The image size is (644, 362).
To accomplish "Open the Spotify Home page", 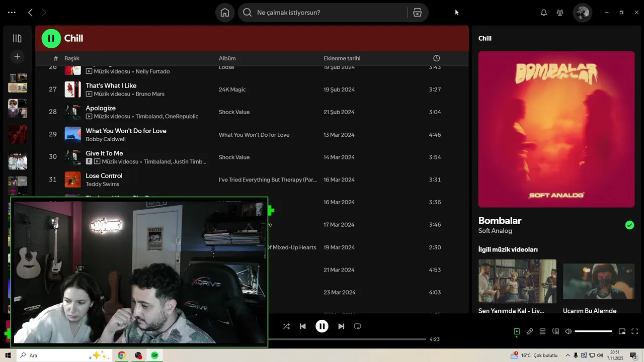I will pyautogui.click(x=225, y=13).
